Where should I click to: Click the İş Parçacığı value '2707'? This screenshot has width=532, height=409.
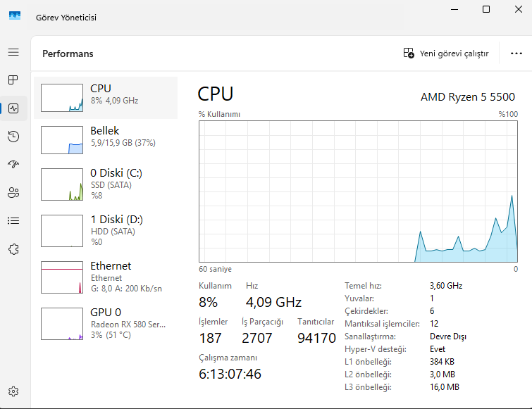pos(256,338)
